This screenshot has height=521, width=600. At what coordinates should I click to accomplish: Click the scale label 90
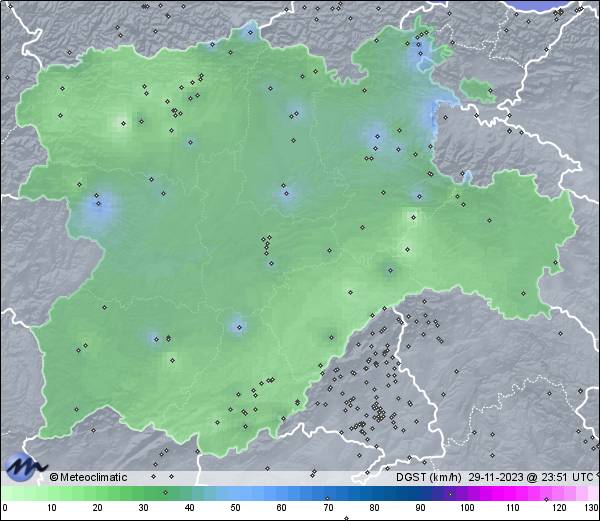coord(420,508)
